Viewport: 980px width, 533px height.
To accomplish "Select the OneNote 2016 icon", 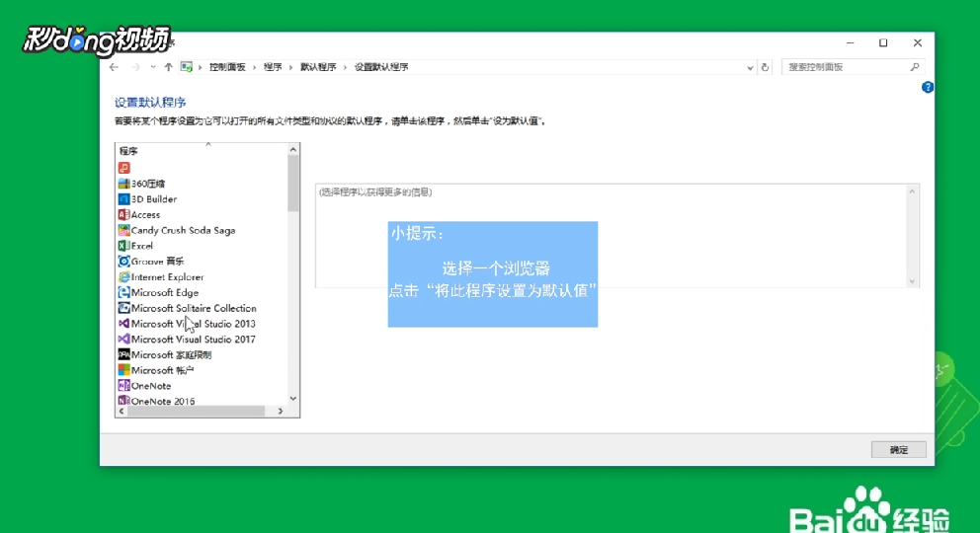I will click(123, 400).
